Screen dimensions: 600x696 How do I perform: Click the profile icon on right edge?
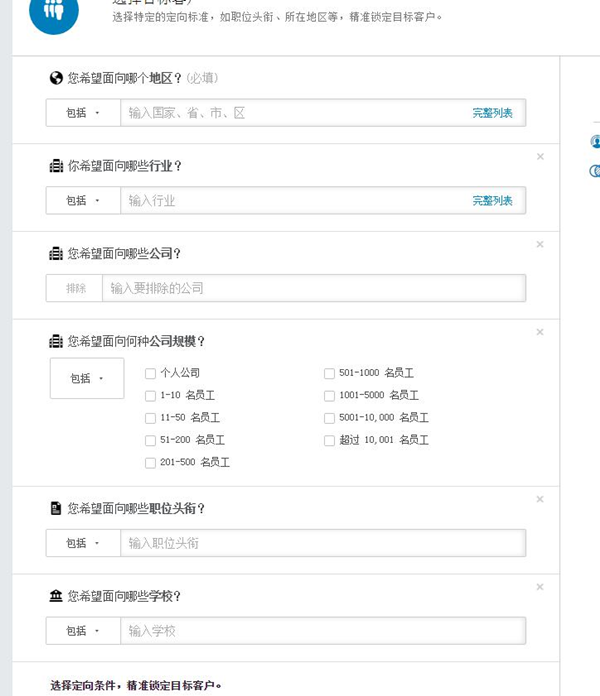pyautogui.click(x=595, y=142)
